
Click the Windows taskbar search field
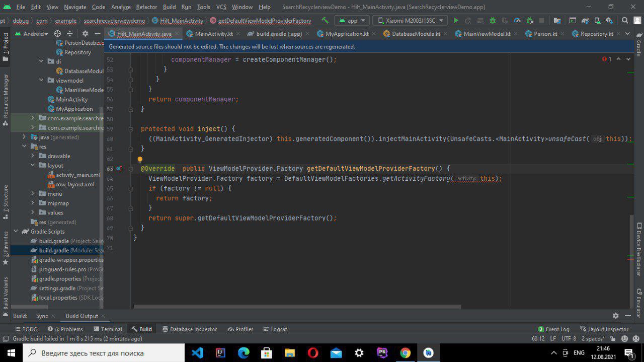click(x=103, y=353)
